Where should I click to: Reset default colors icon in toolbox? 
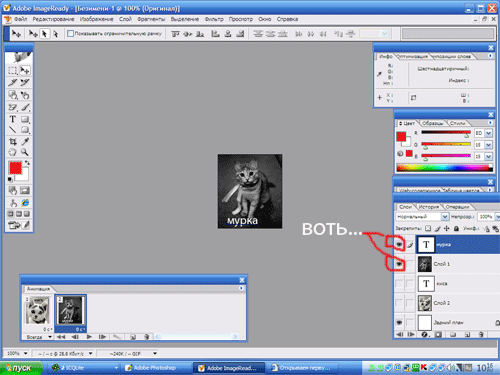(10, 180)
